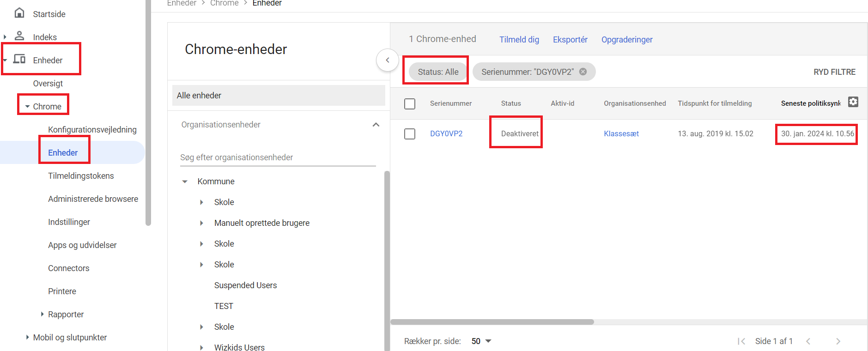Open the rows per page dropdown
Screen dimensions: 868x351
(481, 341)
